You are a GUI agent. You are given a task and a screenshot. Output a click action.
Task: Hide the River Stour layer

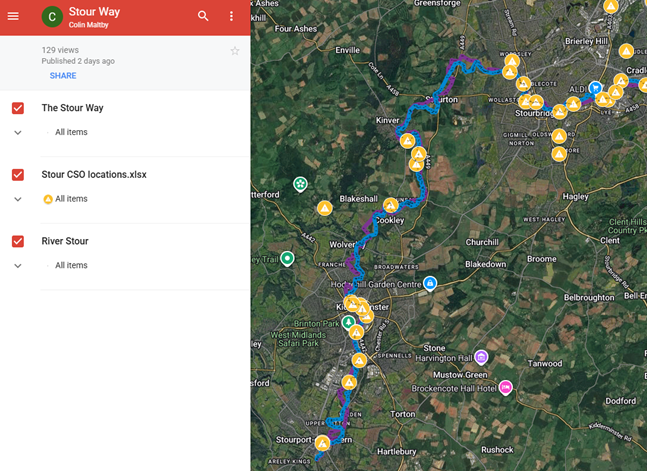click(x=18, y=241)
